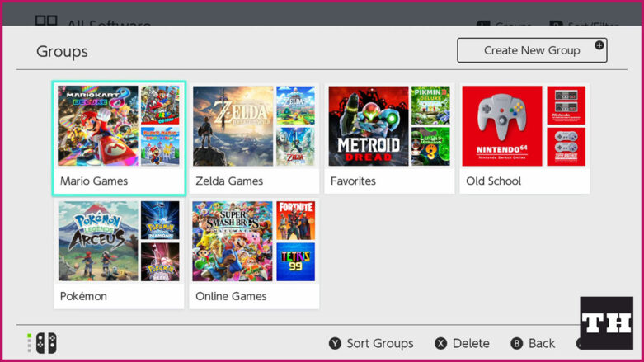This screenshot has width=644, height=362.
Task: Select the Favorites group label
Action: click(x=353, y=181)
